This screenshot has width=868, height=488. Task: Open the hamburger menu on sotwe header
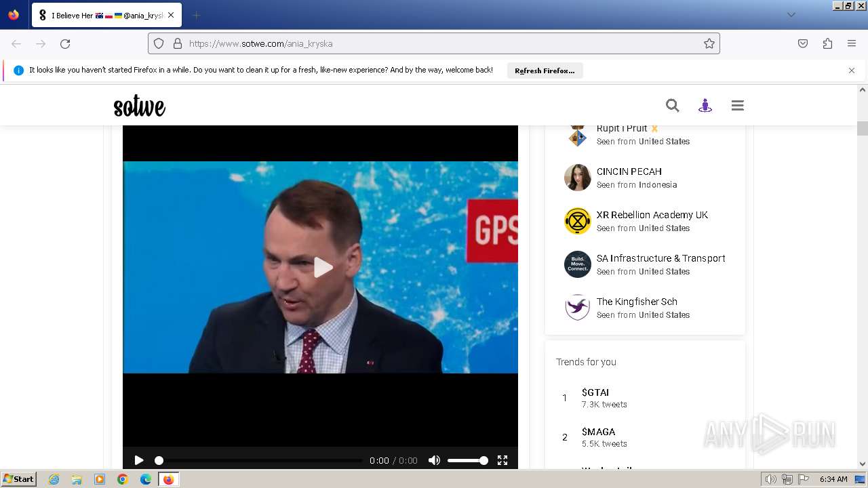(738, 105)
